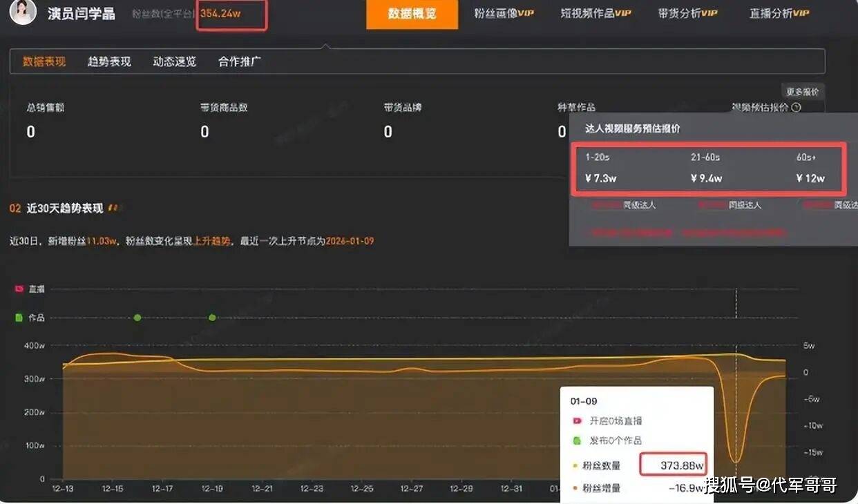Click the -15w label on the right axis
This screenshot has width=858, height=504.
[812, 452]
